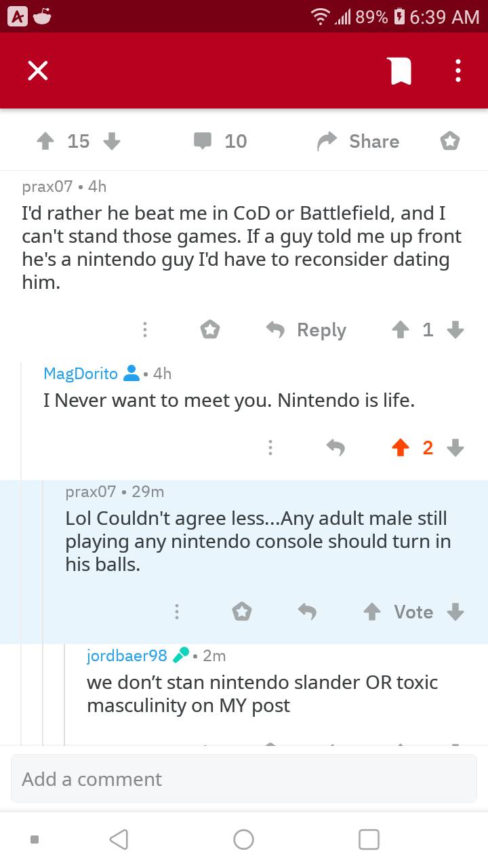488x868 pixels.
Task: Open the three-dot menu on prax07's top comment
Action: click(x=145, y=330)
